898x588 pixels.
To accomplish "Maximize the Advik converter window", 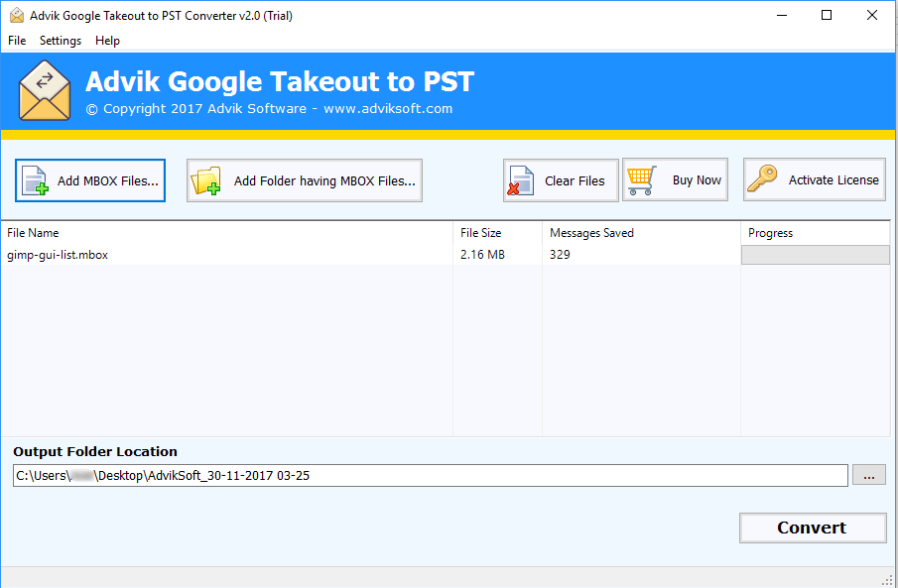I will (827, 16).
